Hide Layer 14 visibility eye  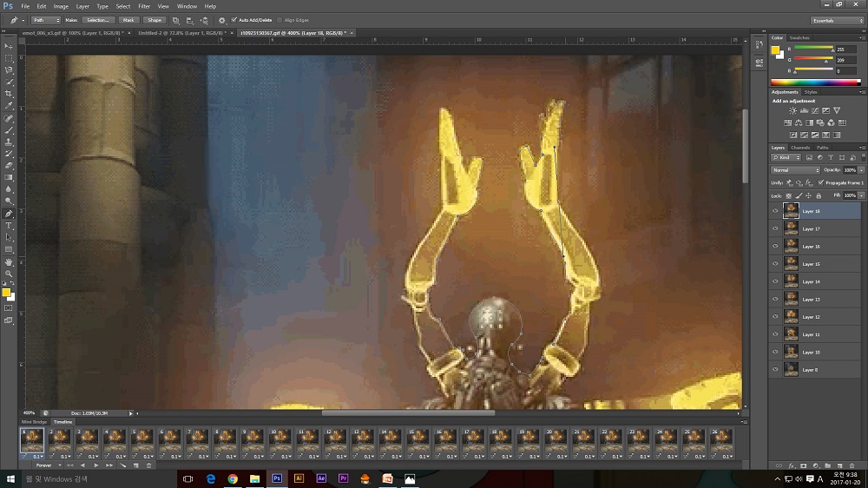coord(775,281)
